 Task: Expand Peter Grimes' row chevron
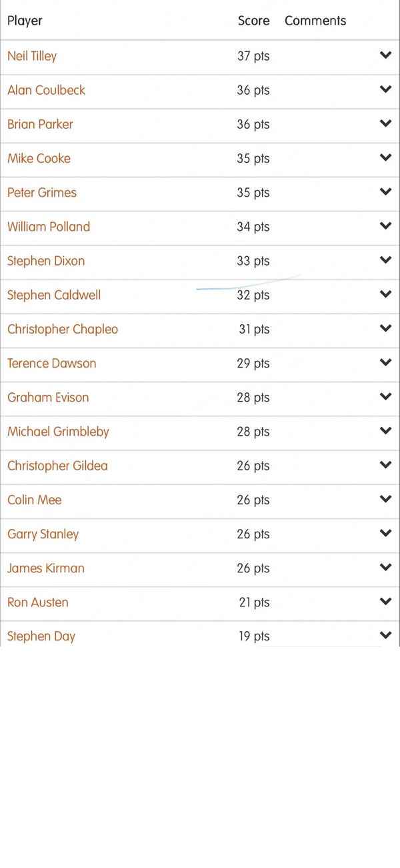[385, 191]
